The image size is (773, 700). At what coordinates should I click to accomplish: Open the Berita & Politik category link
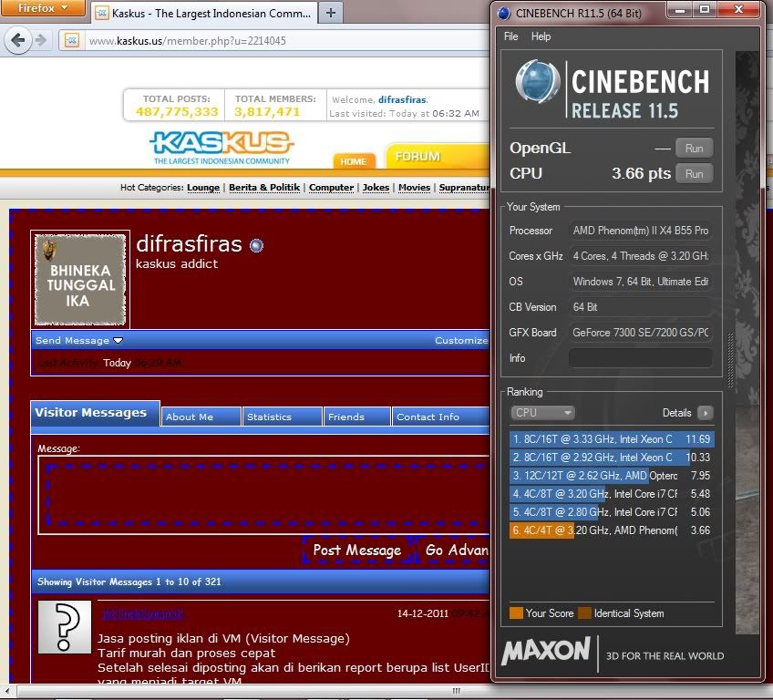(264, 188)
